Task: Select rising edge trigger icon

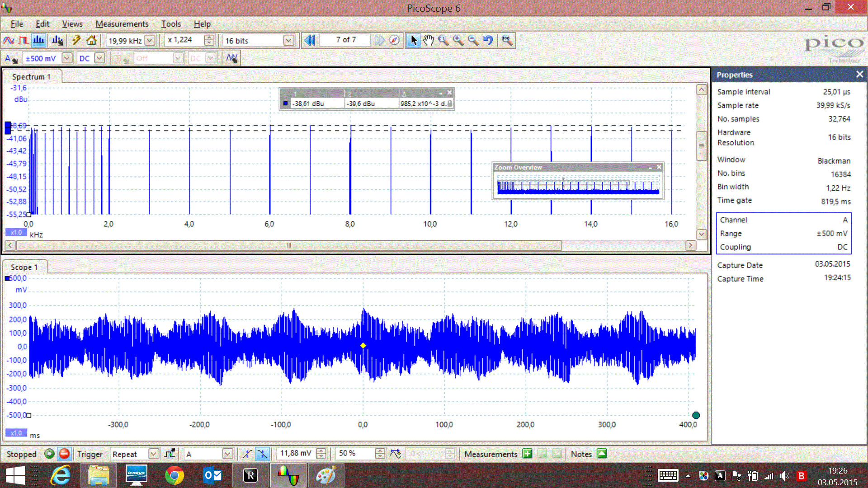Action: 247,454
